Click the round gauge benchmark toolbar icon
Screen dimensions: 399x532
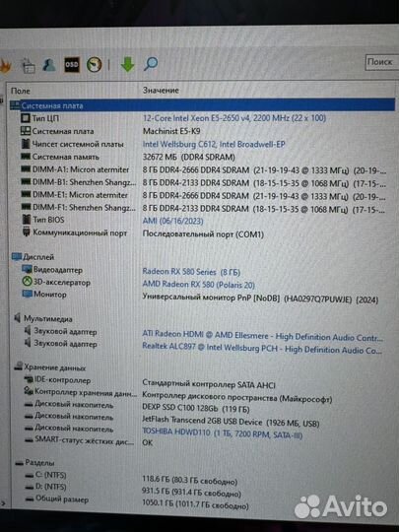click(94, 64)
